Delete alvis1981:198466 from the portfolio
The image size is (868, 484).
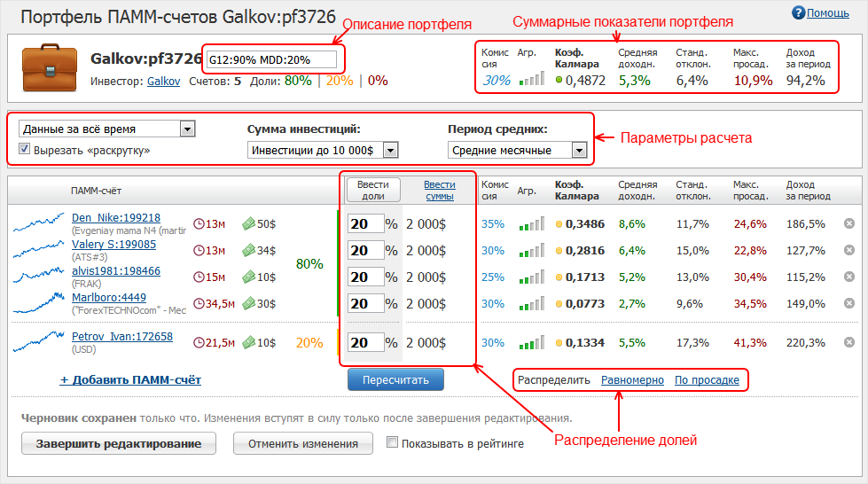tap(849, 277)
